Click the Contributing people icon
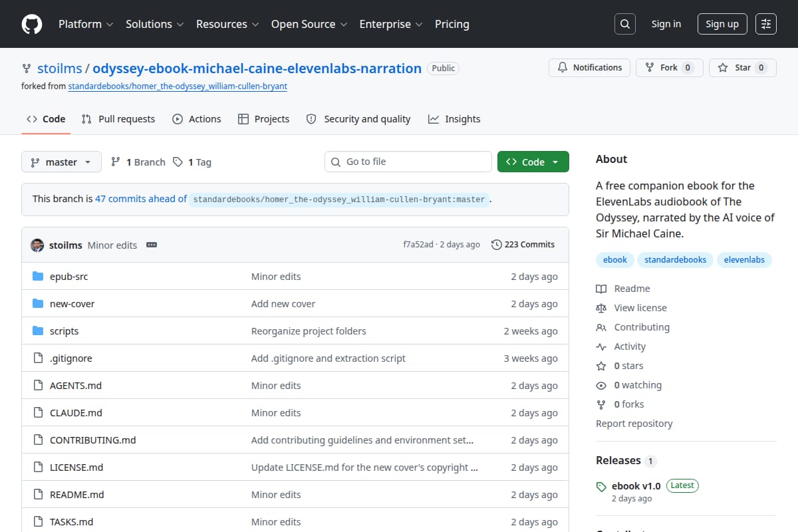 [601, 327]
